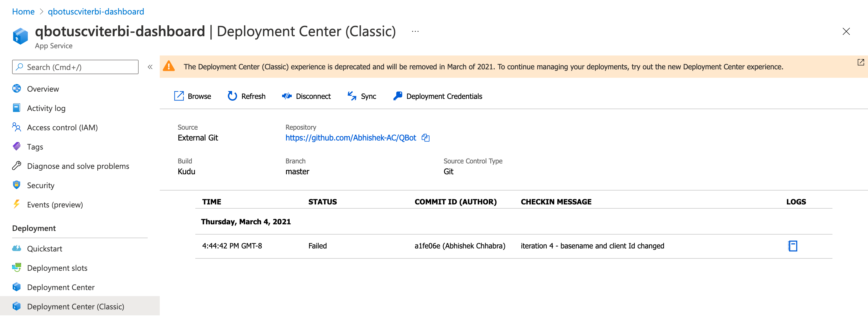Trigger the Sync icon
The height and width of the screenshot is (322, 868).
click(x=352, y=96)
